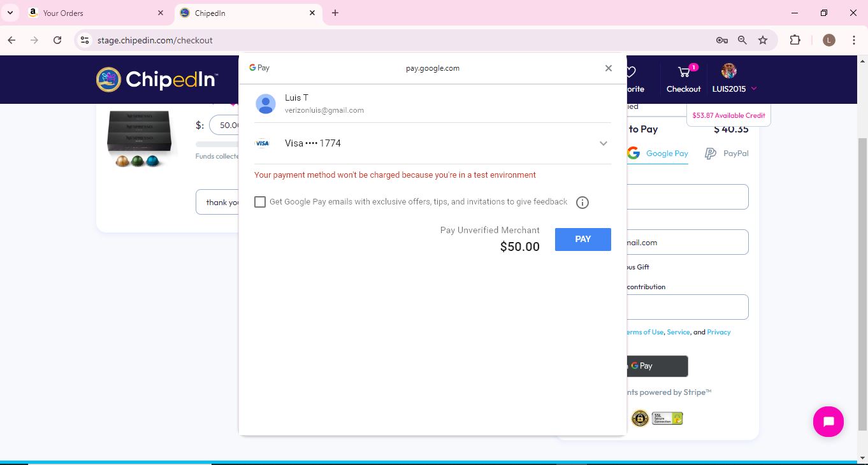This screenshot has width=868, height=465.
Task: Click the input field below contribution label
Action: (687, 307)
